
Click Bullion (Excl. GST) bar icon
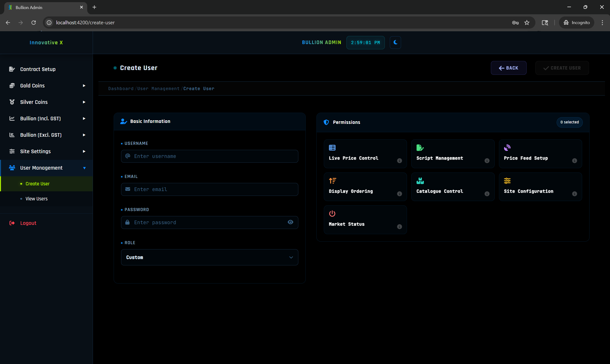[12, 135]
